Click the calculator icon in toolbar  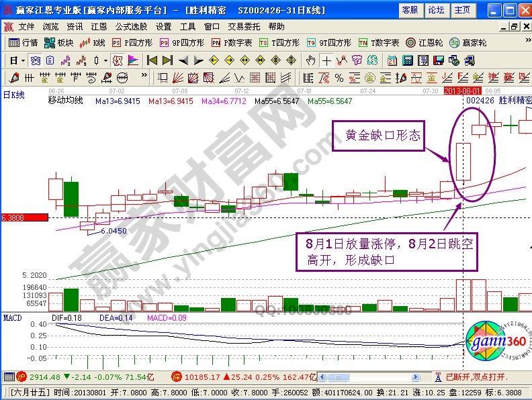[x=407, y=60]
